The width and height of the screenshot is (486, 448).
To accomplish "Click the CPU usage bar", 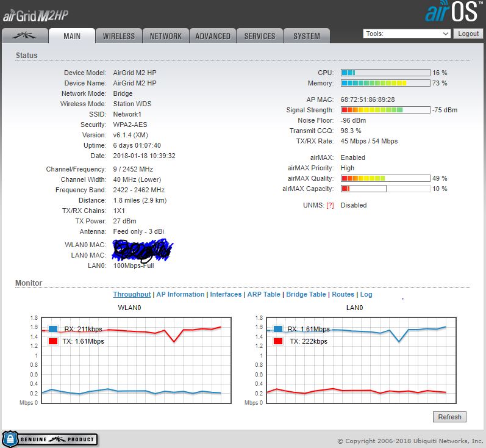I will point(385,73).
